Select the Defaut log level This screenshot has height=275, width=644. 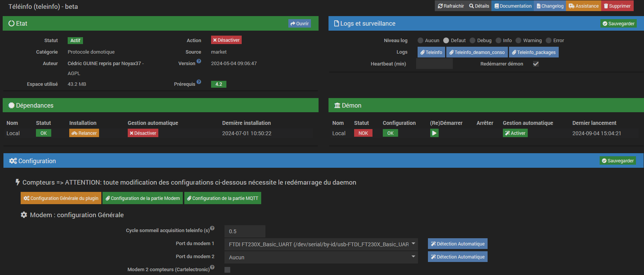[446, 40]
